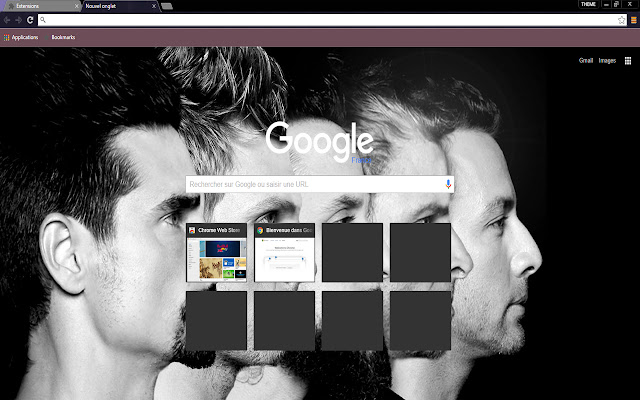Open the Google apps grid icon
This screenshot has height=400, width=640.
(628, 61)
